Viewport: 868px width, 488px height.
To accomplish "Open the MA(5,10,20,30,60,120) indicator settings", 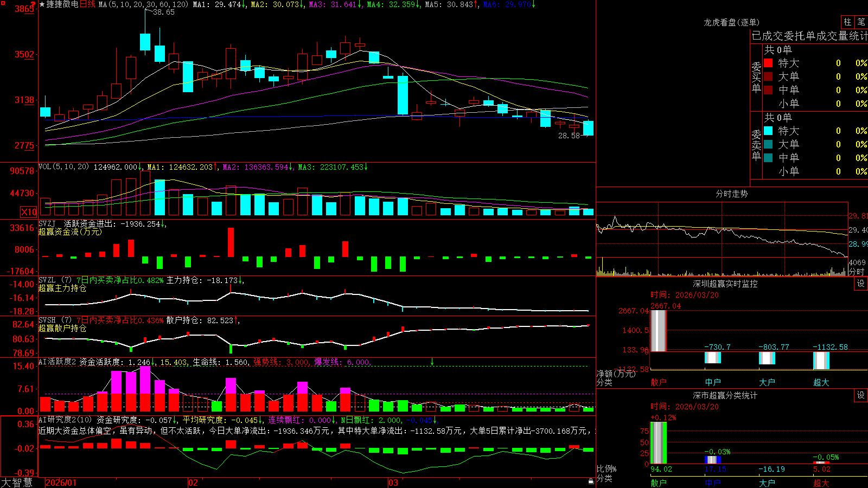I will (x=143, y=4).
